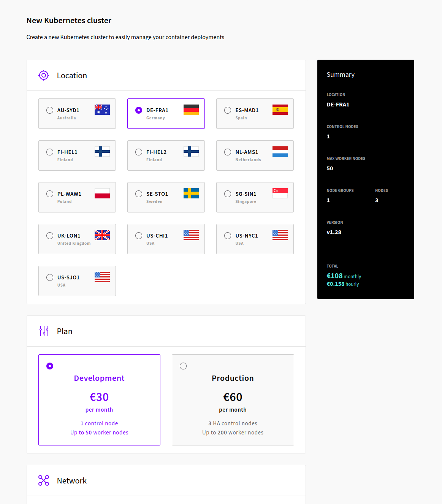Click the Location target icon

coord(44,75)
